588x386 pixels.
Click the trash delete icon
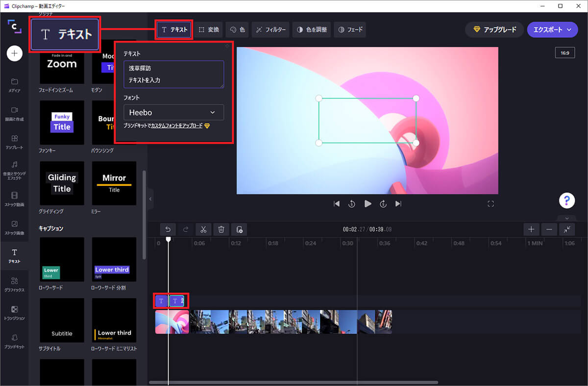221,229
